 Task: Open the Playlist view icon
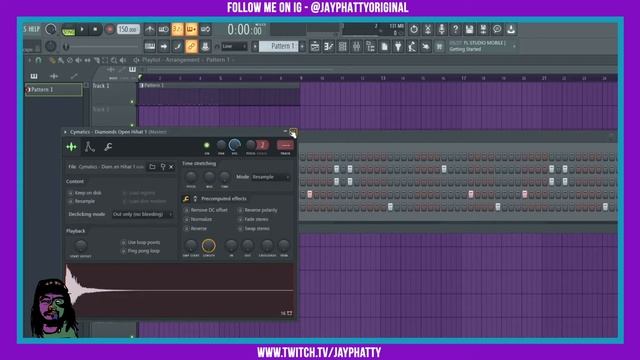(x=315, y=47)
